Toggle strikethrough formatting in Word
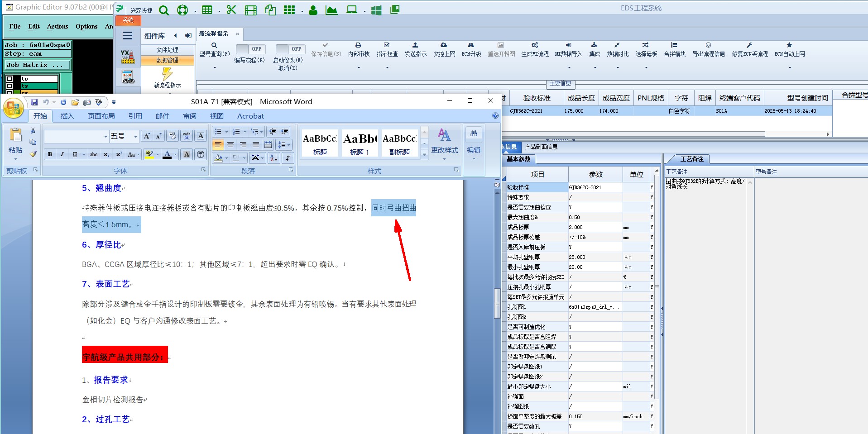The width and height of the screenshot is (868, 434). (94, 154)
